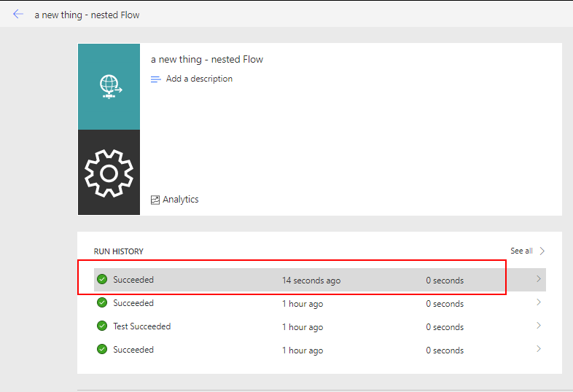Click green checkmark on 14 seconds ago run
Viewport: 573px width, 392px height.
102,280
